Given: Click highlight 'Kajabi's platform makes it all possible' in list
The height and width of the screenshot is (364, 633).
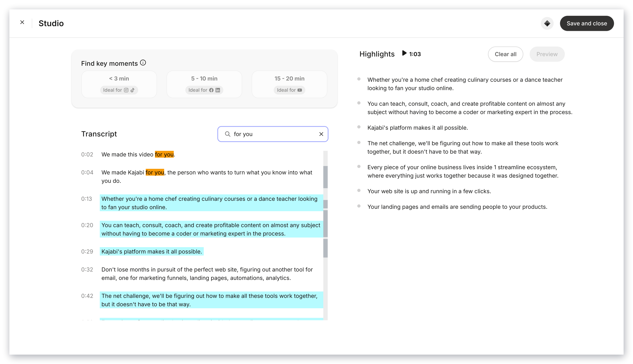Looking at the screenshot, I should click(x=417, y=128).
